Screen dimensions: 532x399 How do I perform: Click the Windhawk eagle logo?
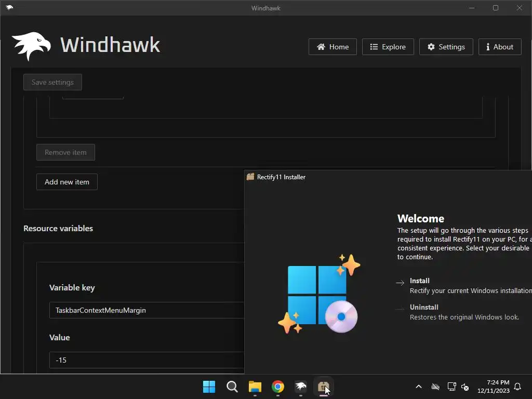click(32, 46)
